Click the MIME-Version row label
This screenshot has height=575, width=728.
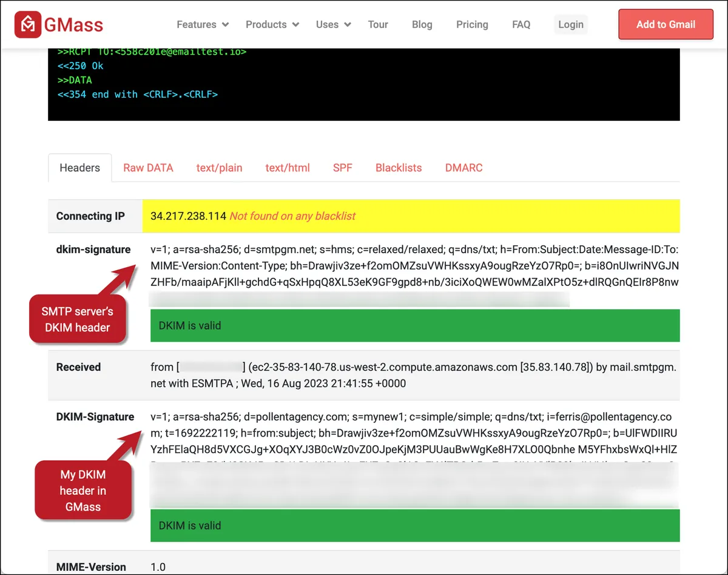tap(91, 566)
